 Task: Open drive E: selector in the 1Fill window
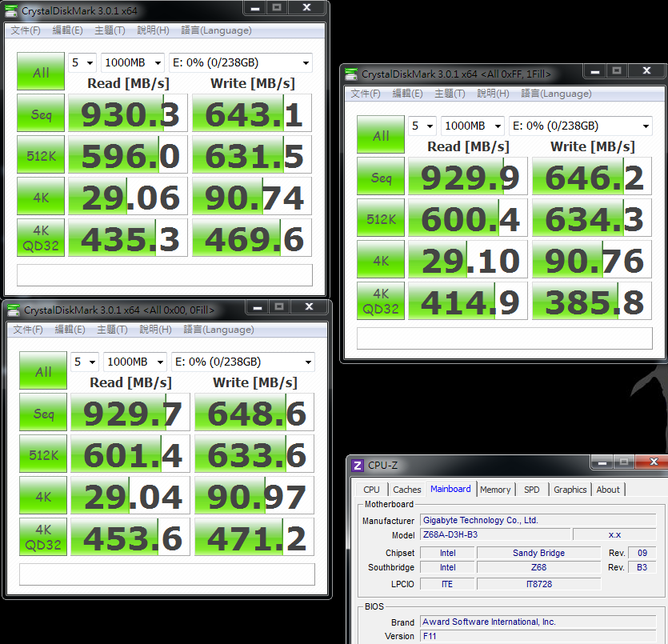[x=581, y=126]
